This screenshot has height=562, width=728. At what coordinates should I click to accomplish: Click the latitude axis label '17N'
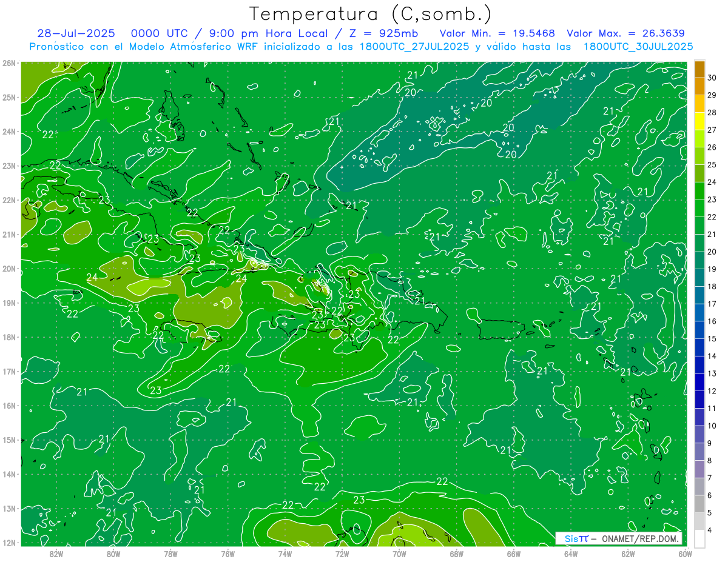[x=9, y=371]
